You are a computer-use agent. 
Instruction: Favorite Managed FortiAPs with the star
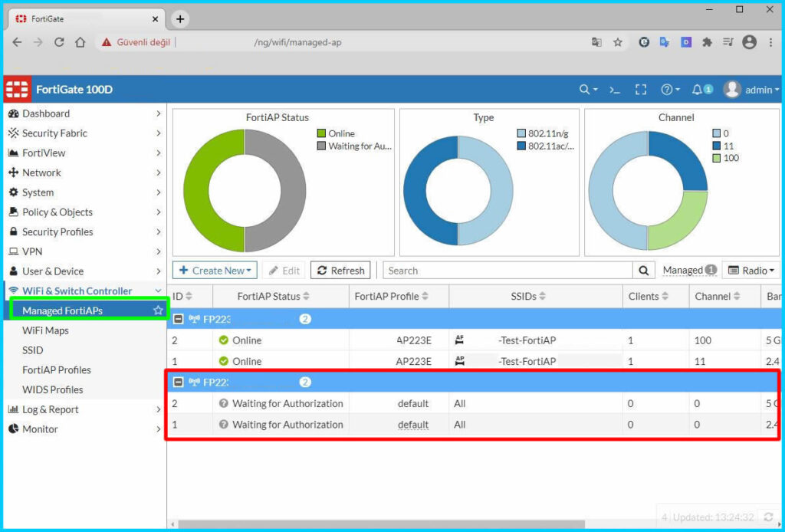(158, 310)
